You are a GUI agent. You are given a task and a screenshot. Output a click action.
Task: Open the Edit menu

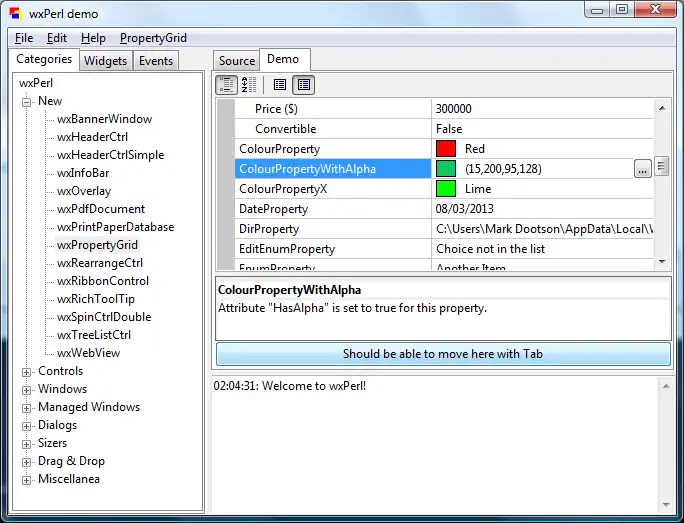pyautogui.click(x=57, y=38)
